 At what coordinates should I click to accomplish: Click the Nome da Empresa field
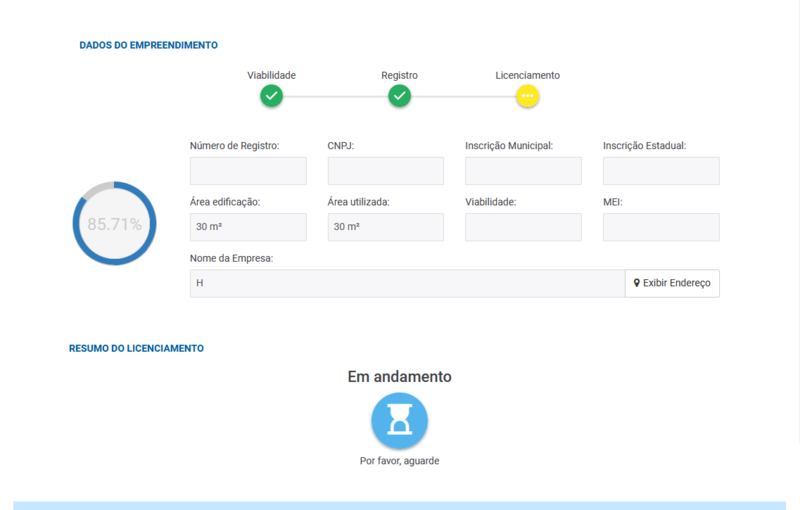pos(407,283)
